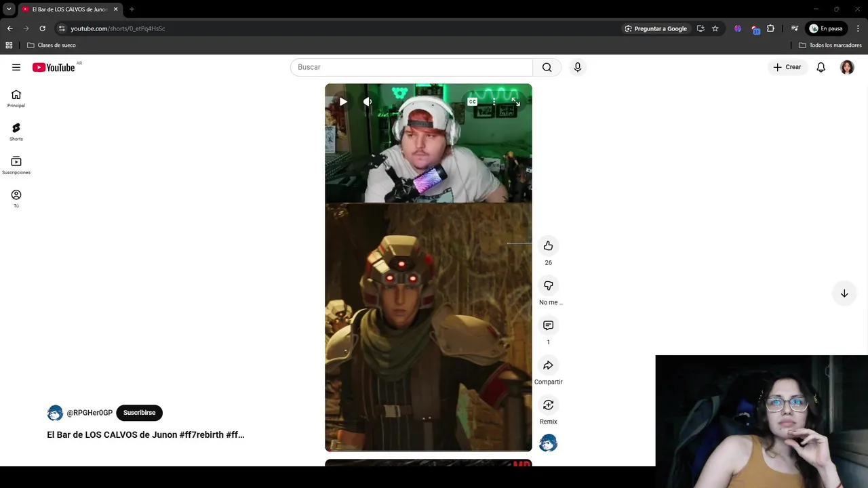
Task: Open the comments panel
Action: [x=548, y=325]
